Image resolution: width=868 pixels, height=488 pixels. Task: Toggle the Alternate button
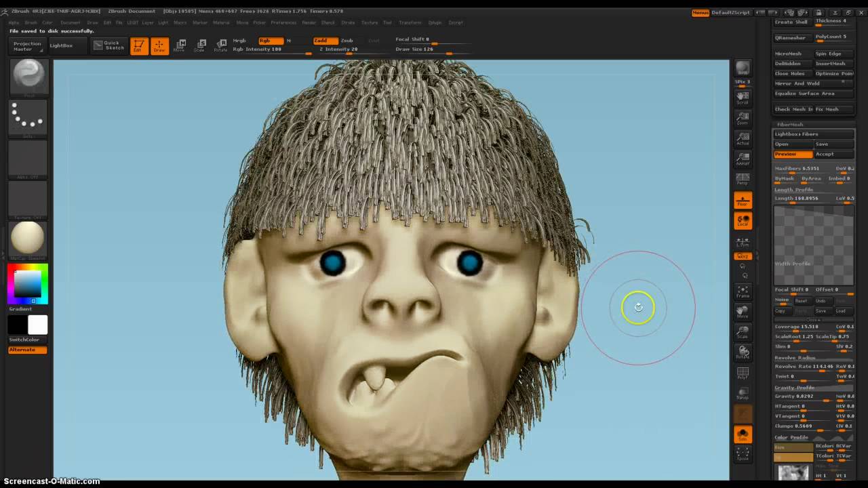pos(28,350)
